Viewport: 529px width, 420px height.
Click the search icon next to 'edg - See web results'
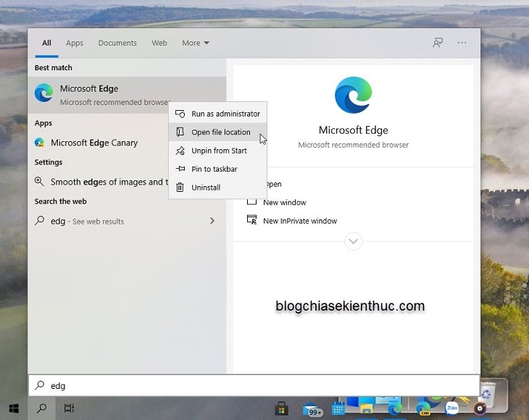coord(39,221)
